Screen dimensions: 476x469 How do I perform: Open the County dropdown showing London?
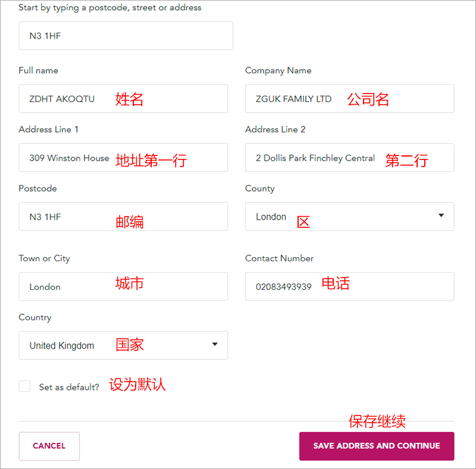click(x=350, y=217)
